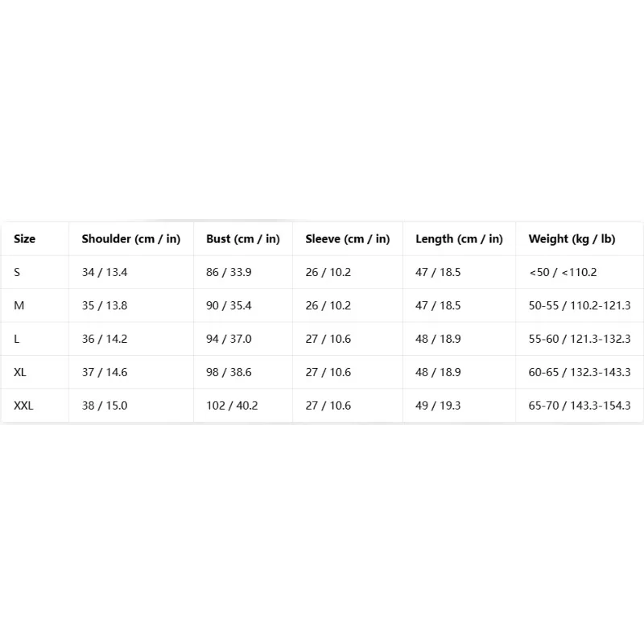Select the S size row label
The width and height of the screenshot is (644, 644).
point(17,272)
